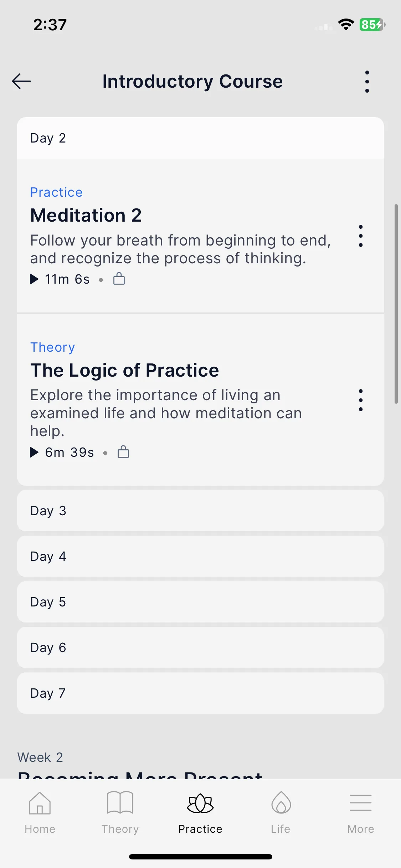Play the 6m 39s theory lesson
Viewport: 401px width, 868px height.
coord(62,452)
